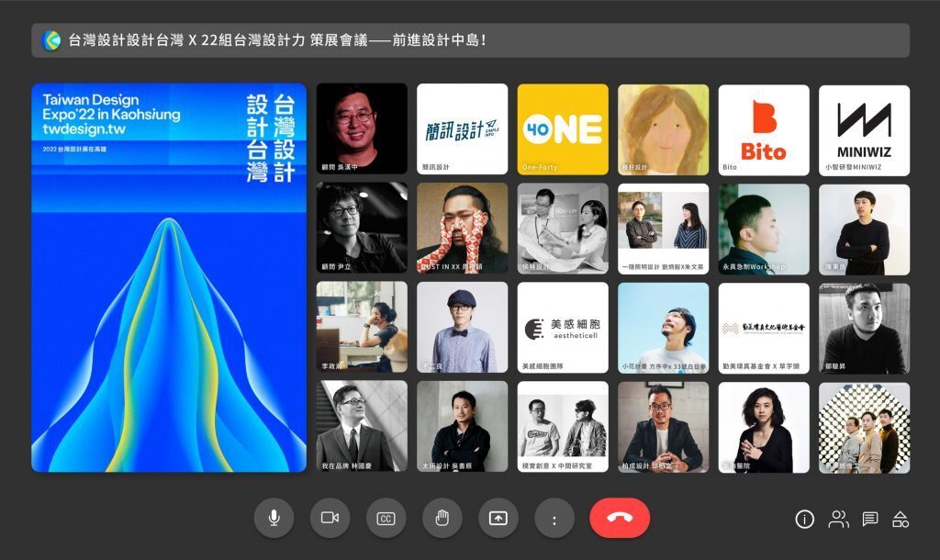940x560 pixels.
Task: Click the tile of woman working at desk
Action: point(362,328)
